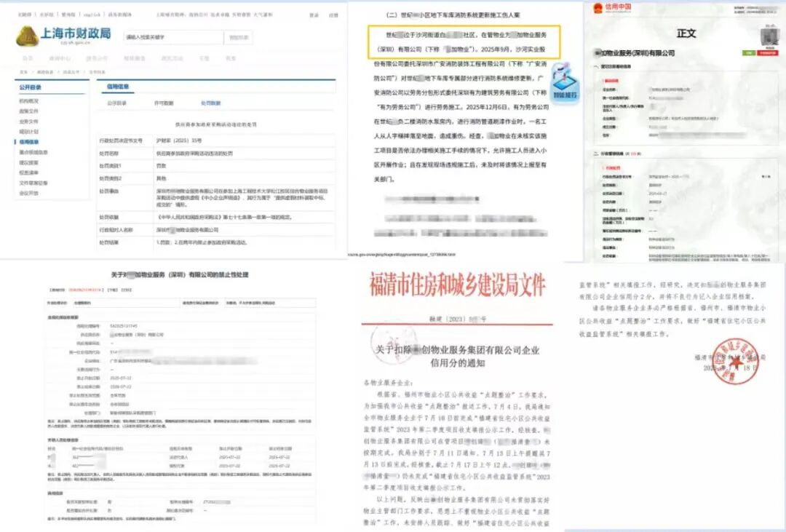The width and height of the screenshot is (786, 532).
Task: Click the 各物业服务企业 salutation line
Action: click(389, 383)
